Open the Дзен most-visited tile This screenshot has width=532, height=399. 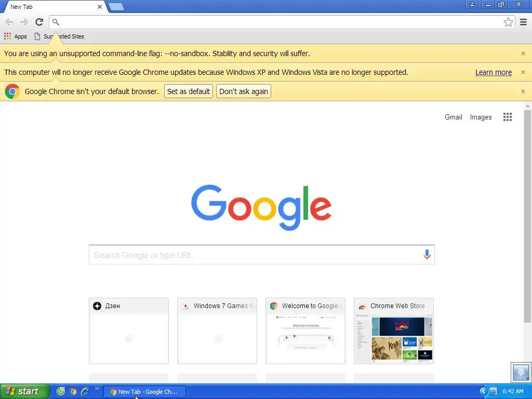(x=129, y=331)
